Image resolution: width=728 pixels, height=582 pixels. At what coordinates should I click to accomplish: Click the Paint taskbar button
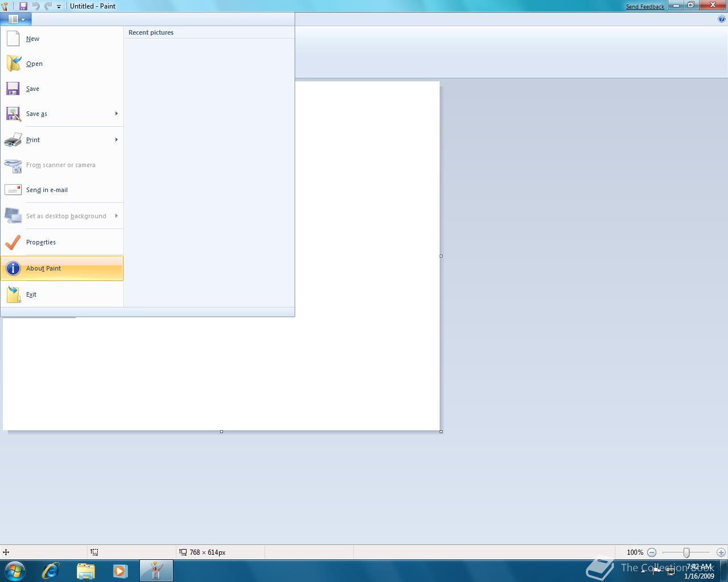click(x=156, y=571)
